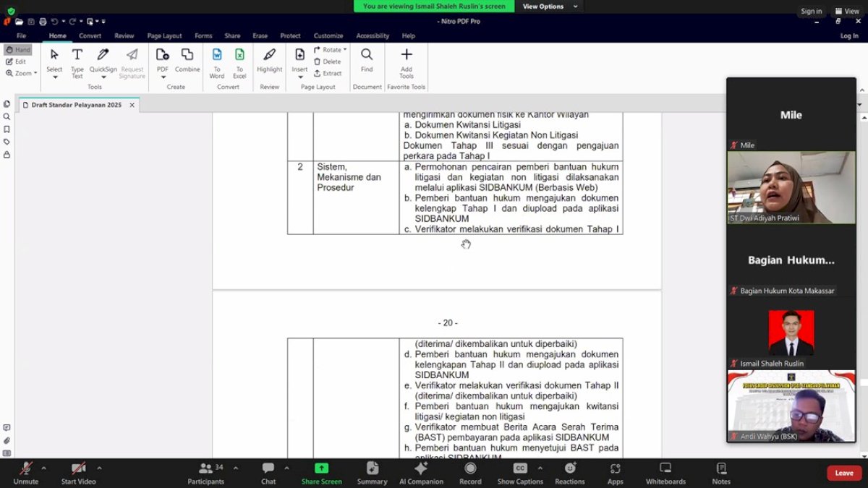868x488 pixels.
Task: Switch to the Review ribbon tab
Action: pos(124,35)
